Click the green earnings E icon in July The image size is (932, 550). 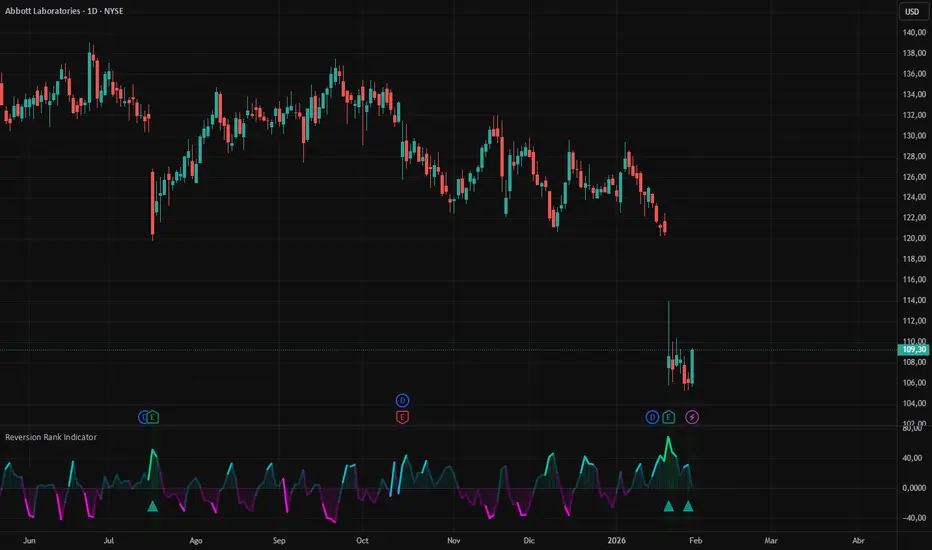153,417
